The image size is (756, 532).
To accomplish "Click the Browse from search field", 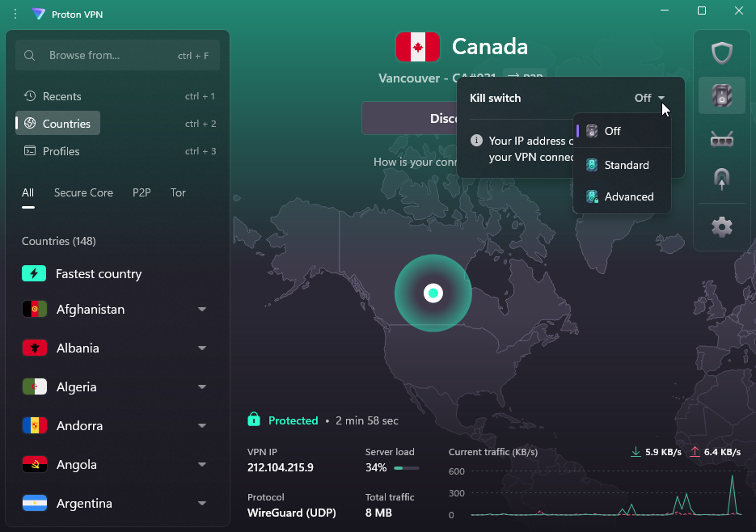I will [117, 55].
